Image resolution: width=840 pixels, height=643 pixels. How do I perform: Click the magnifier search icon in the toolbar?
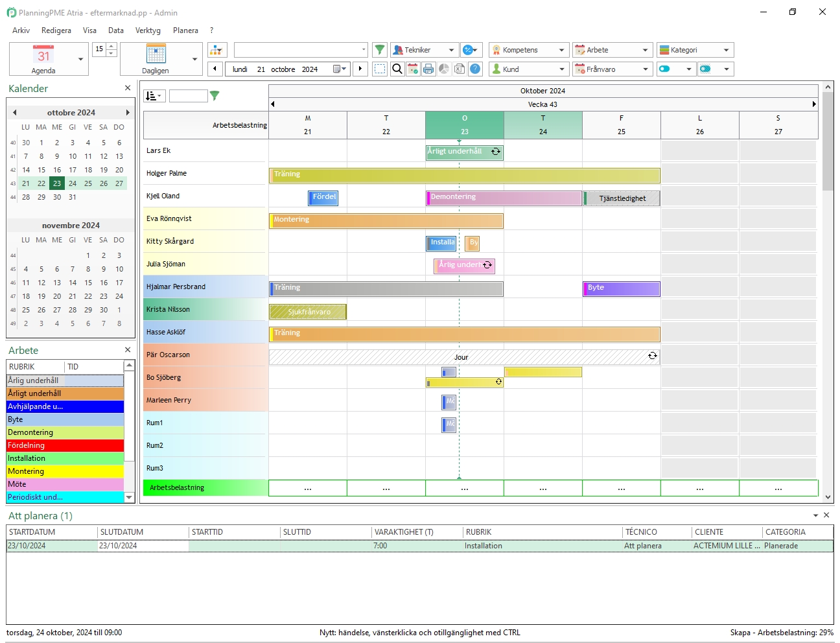[x=397, y=69]
